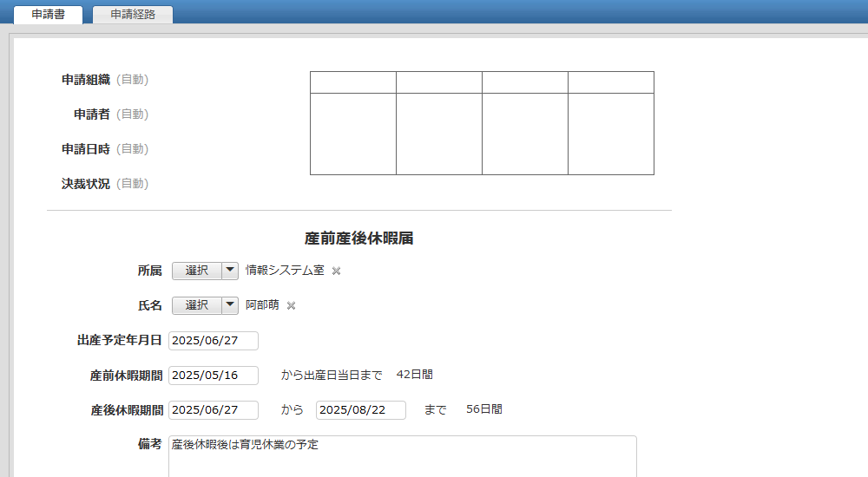Click the 56日間 duration text
The height and width of the screenshot is (477, 868).
tap(483, 409)
